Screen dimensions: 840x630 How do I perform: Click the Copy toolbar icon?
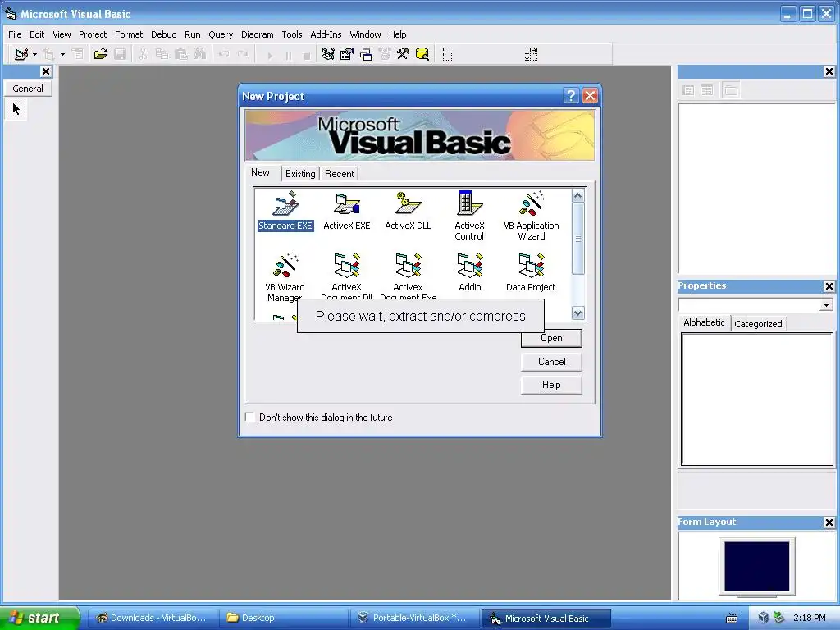pyautogui.click(x=162, y=54)
